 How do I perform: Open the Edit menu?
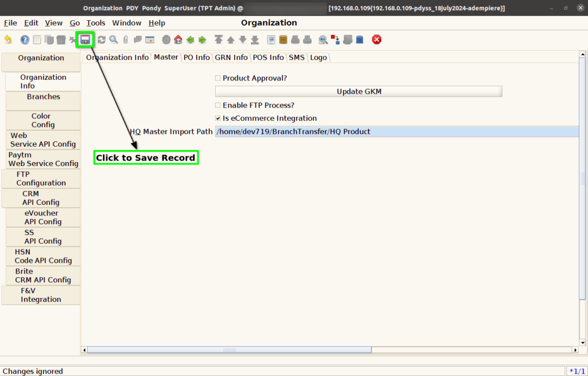pyautogui.click(x=31, y=23)
